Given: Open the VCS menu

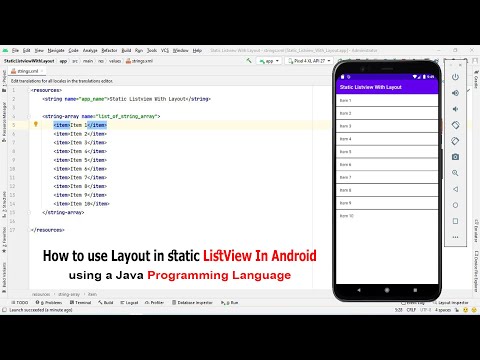Looking at the screenshot, I should point(165,50).
